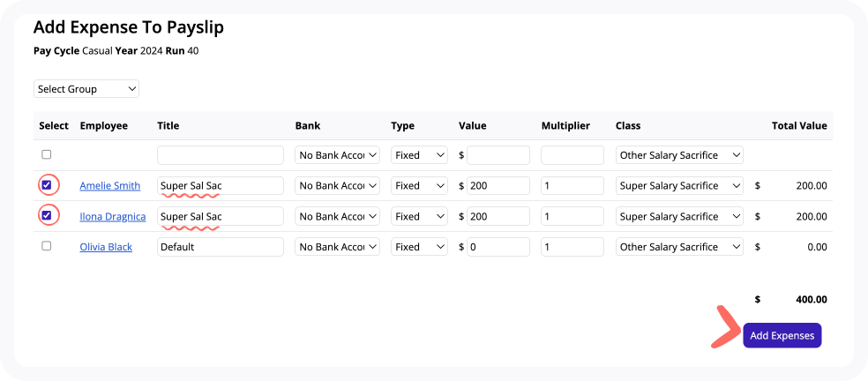Viewport: 868px width, 381px height.
Task: Click the Total Value column header
Action: tap(799, 126)
